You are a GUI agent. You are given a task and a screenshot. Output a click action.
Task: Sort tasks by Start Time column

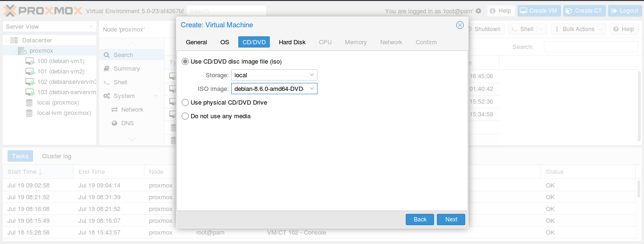click(x=38, y=172)
